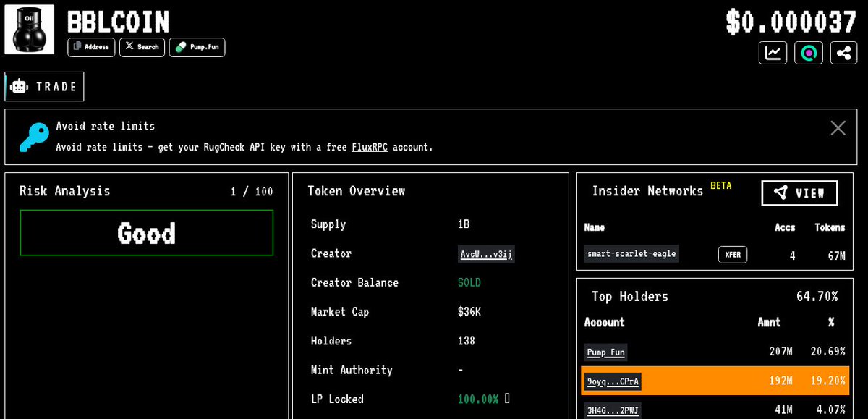Click the Creator Balance SOLD value

(469, 282)
